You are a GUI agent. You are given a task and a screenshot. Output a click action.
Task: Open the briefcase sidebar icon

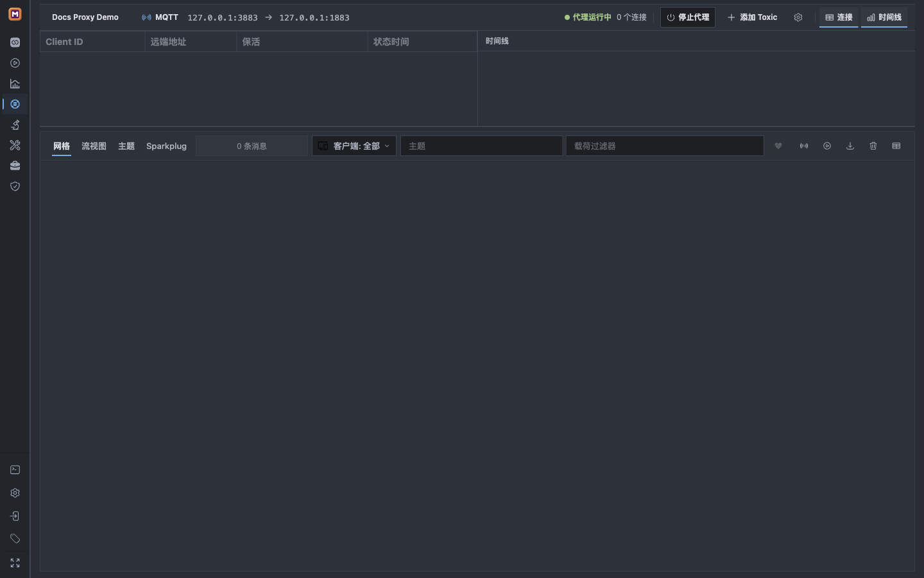[x=15, y=166]
